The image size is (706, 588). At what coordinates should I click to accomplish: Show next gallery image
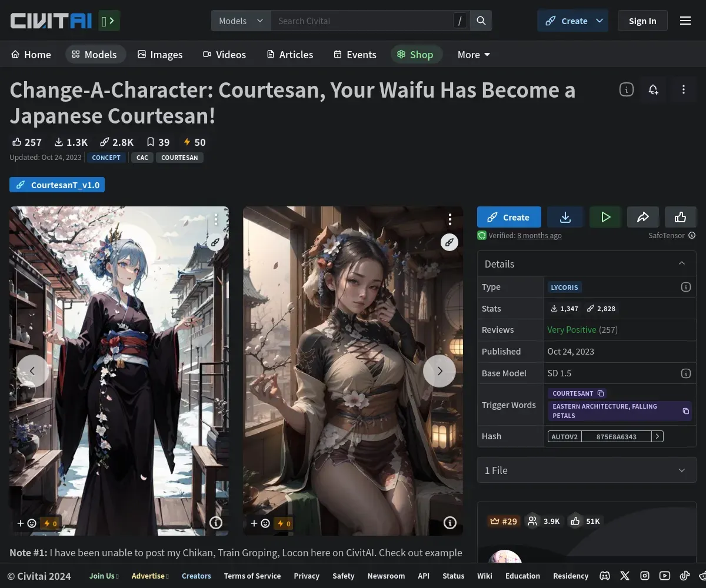click(x=439, y=371)
